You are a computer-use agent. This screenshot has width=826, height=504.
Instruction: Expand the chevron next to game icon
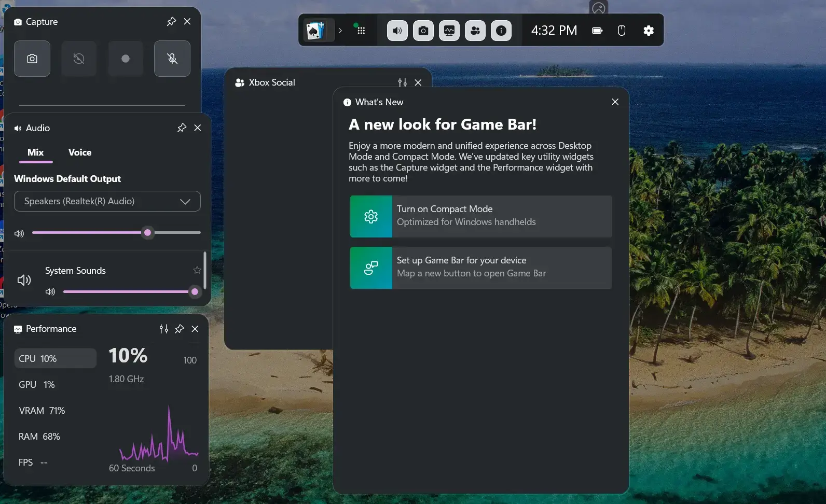click(x=340, y=31)
